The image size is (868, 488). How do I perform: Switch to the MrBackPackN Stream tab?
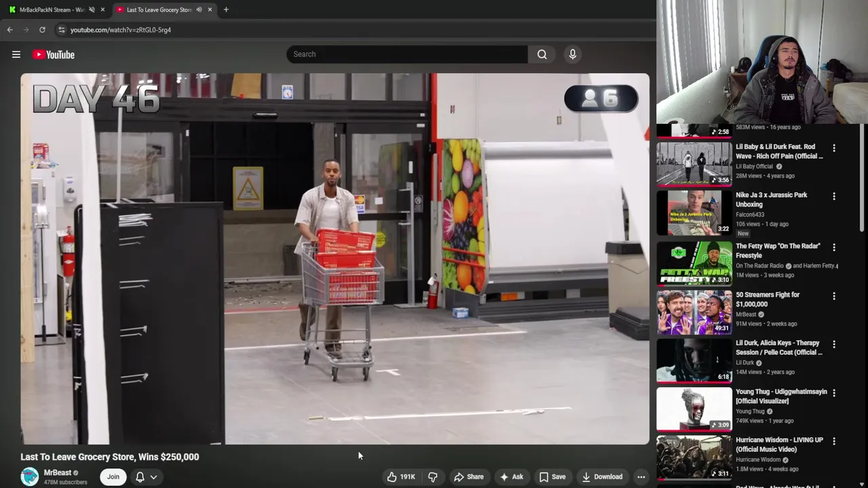[52, 9]
